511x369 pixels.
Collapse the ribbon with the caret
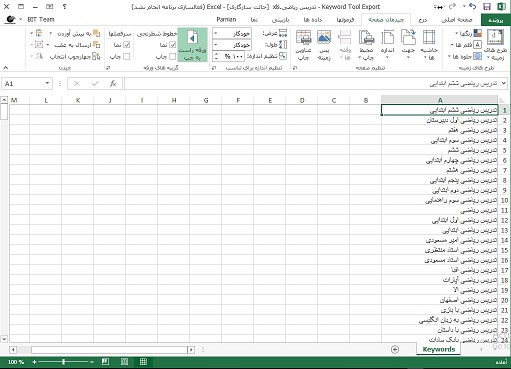tap(6, 68)
